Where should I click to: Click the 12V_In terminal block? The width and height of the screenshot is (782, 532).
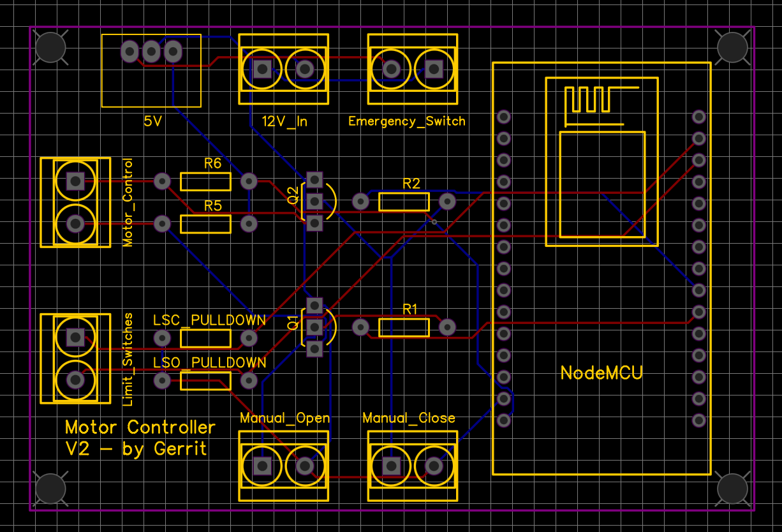(x=283, y=67)
